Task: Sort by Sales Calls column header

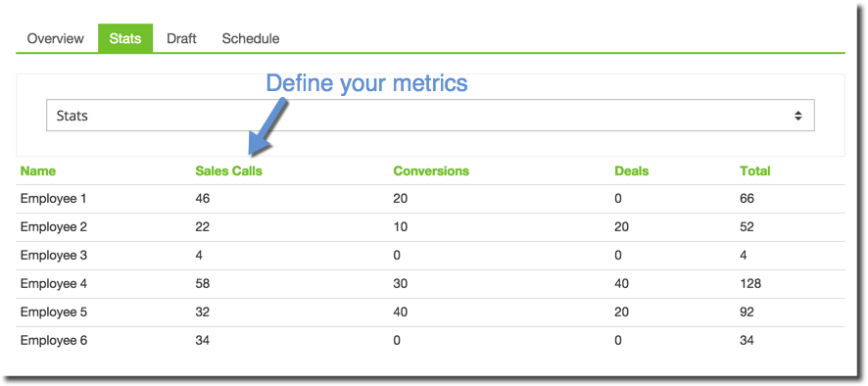Action: coord(228,171)
